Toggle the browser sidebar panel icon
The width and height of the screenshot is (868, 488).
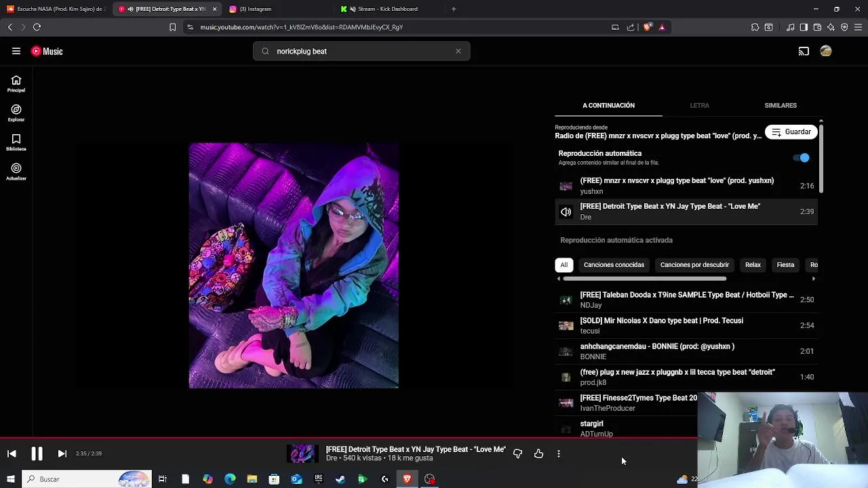pos(804,27)
